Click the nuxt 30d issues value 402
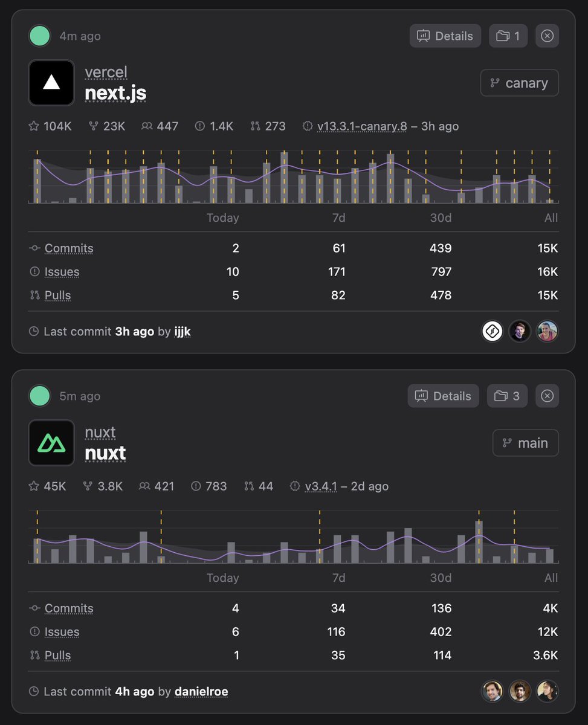588x725 pixels. (440, 632)
